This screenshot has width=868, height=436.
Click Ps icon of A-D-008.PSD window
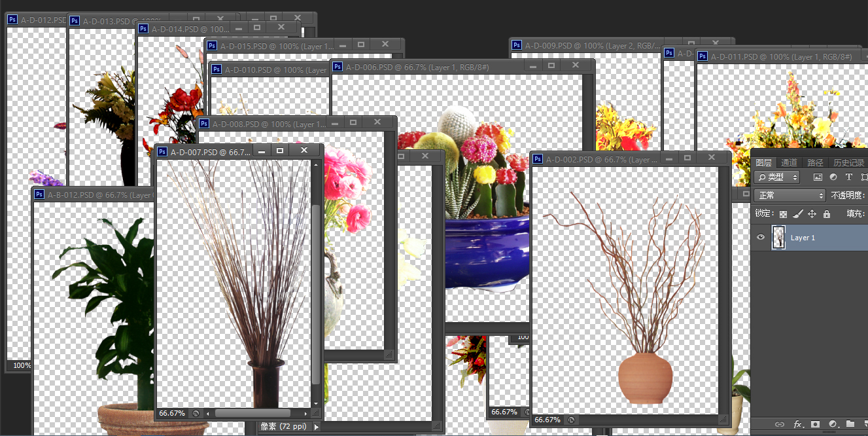coord(204,124)
